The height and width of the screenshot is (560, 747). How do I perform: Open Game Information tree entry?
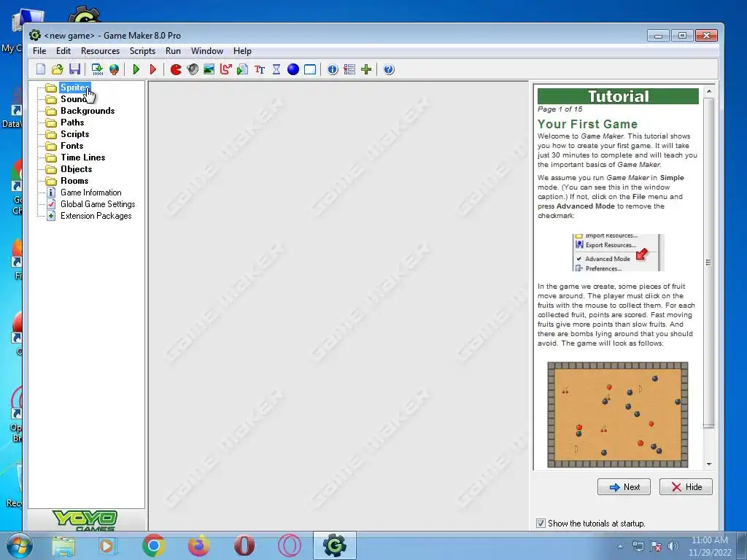(90, 192)
